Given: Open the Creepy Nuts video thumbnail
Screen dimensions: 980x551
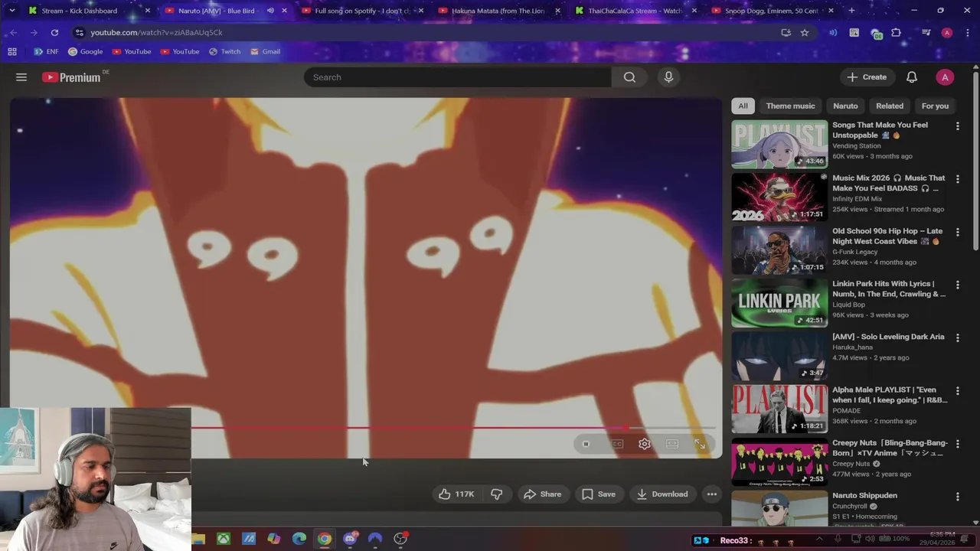Looking at the screenshot, I should click(779, 461).
